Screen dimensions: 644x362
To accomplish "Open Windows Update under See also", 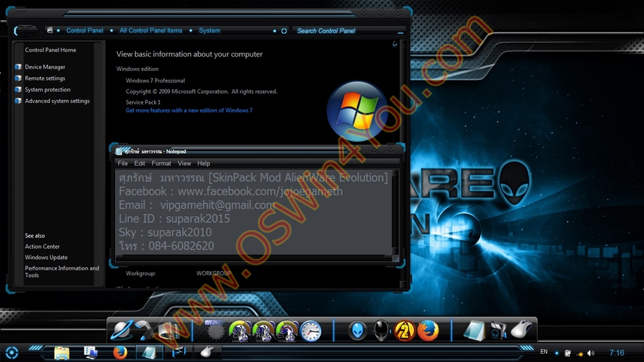I will (x=46, y=257).
